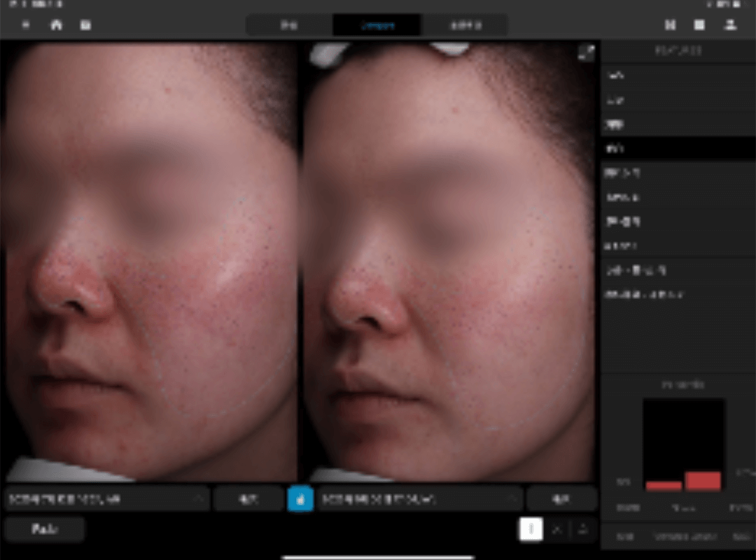Switch to the Compare tab

[x=377, y=25]
